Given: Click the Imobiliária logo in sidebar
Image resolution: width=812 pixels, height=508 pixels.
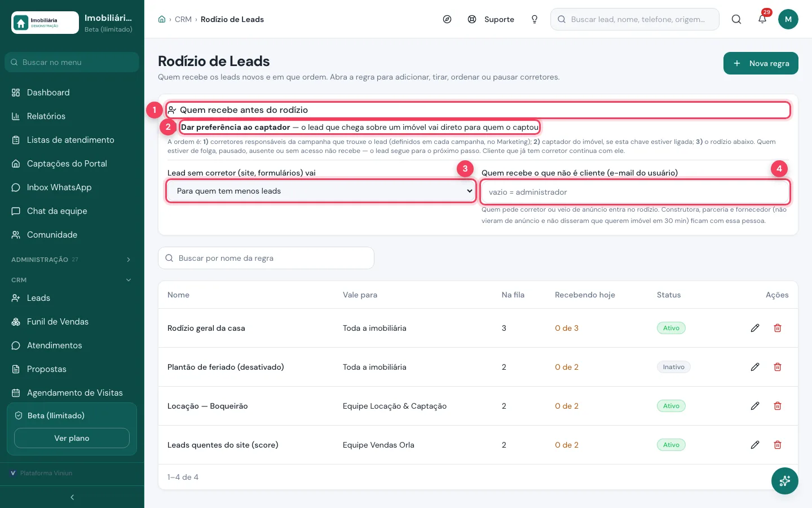Looking at the screenshot, I should (x=45, y=23).
